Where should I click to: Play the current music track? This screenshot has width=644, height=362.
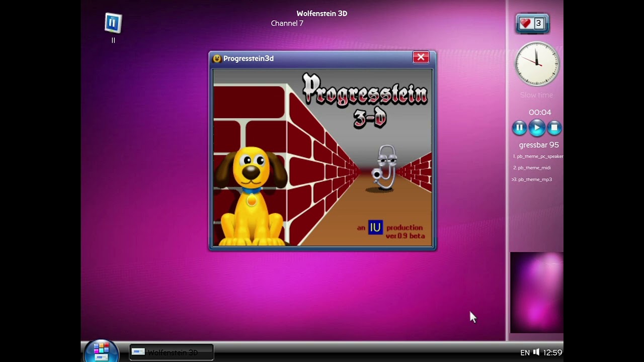(537, 128)
